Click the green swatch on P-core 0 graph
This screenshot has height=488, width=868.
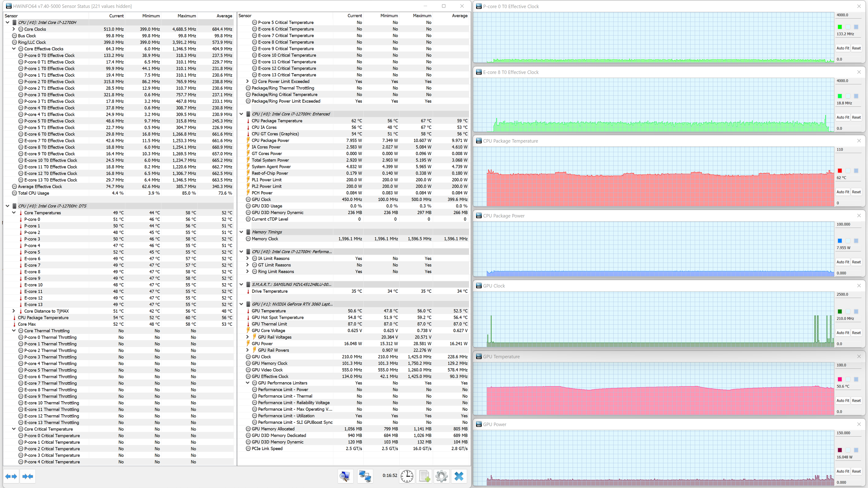click(840, 27)
